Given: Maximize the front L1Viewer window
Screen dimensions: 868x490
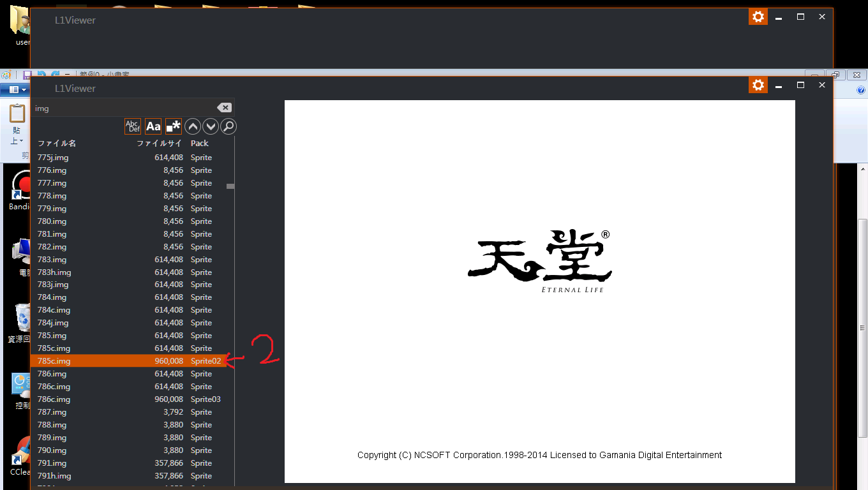Looking at the screenshot, I should point(800,85).
